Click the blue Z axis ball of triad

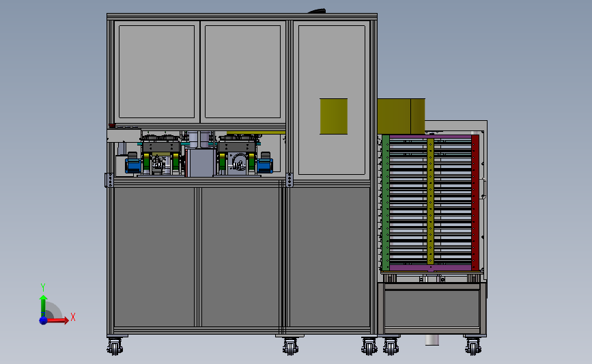(44, 320)
